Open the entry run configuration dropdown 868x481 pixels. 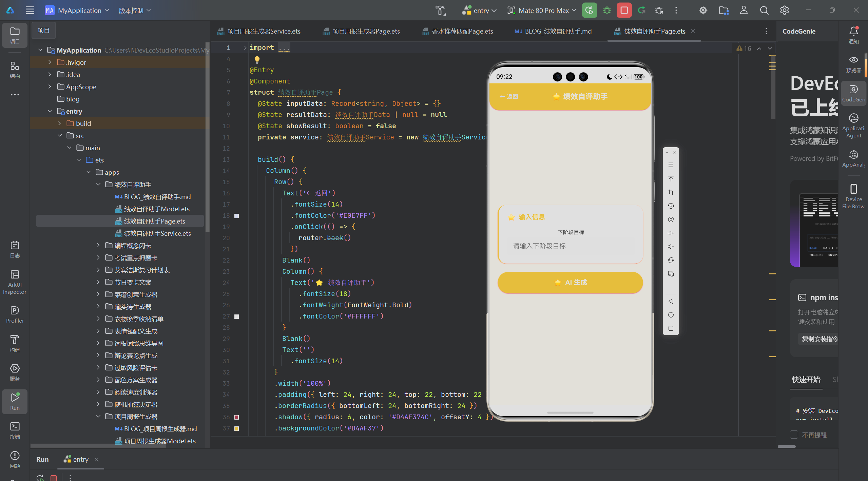(479, 11)
